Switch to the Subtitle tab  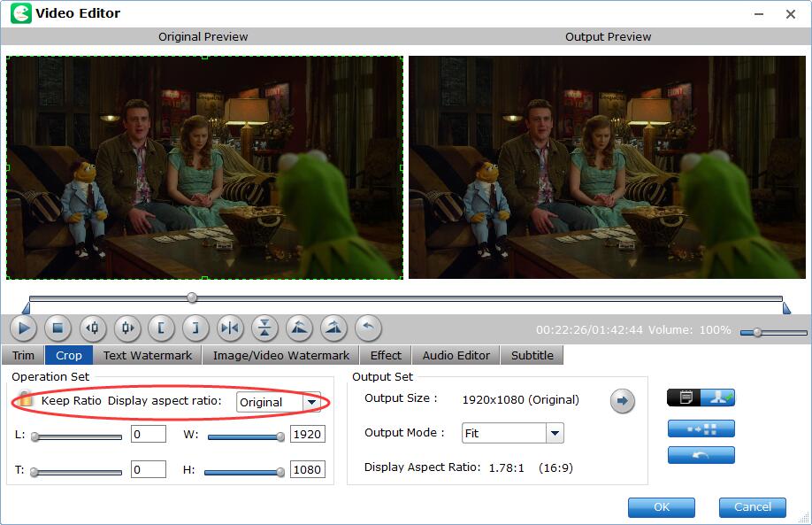point(532,356)
